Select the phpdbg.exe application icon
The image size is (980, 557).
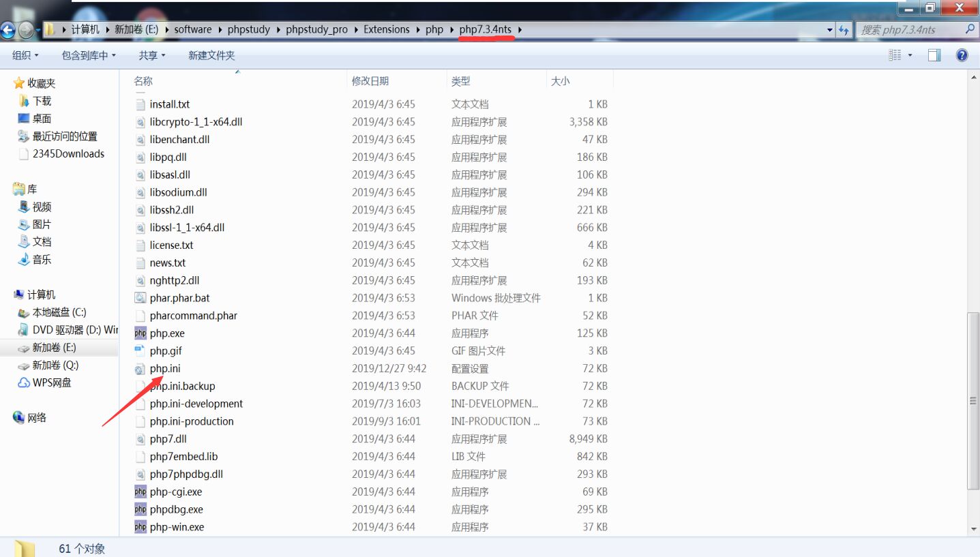(x=140, y=509)
